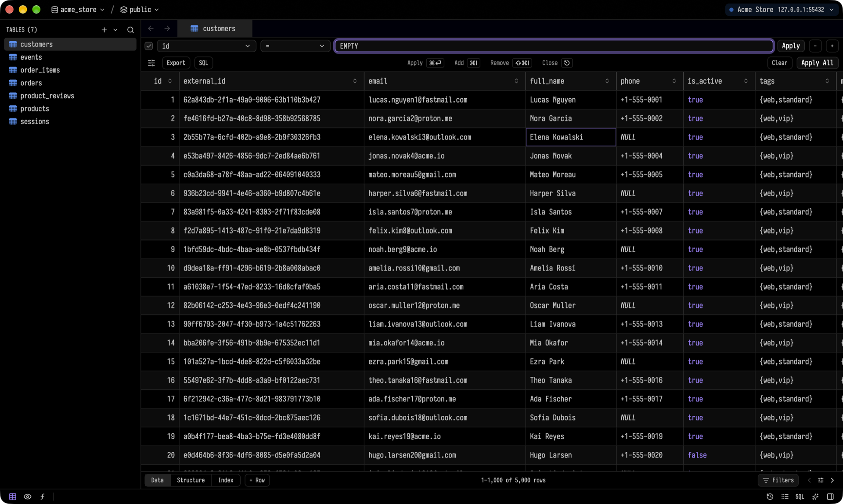This screenshot has width=843, height=504.
Task: Select the Elena Kowalski full_name cell
Action: click(571, 137)
